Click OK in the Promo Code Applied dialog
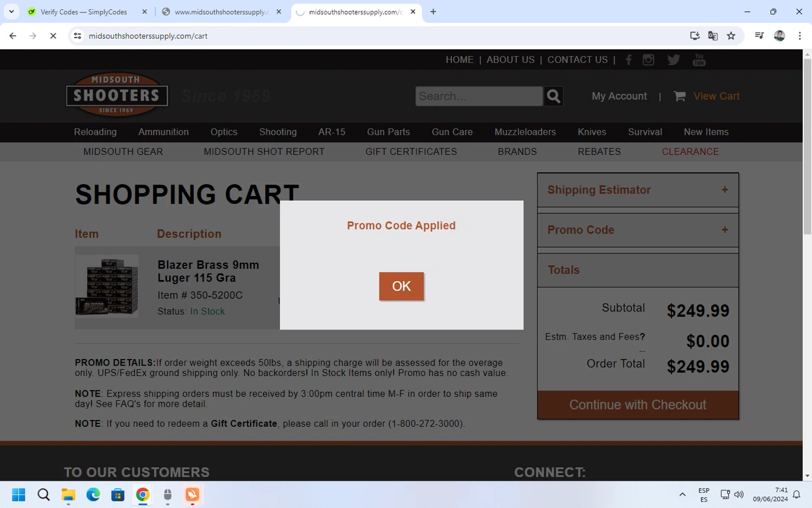 click(401, 286)
